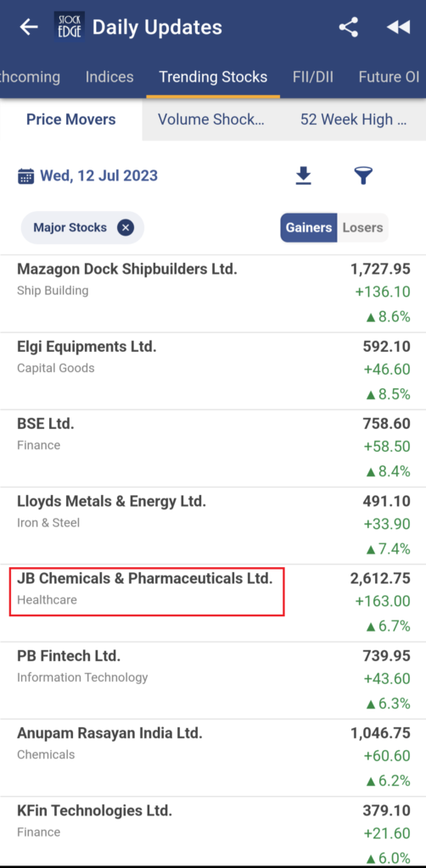The height and width of the screenshot is (868, 426).
Task: Select the Indices tab
Action: point(109,77)
